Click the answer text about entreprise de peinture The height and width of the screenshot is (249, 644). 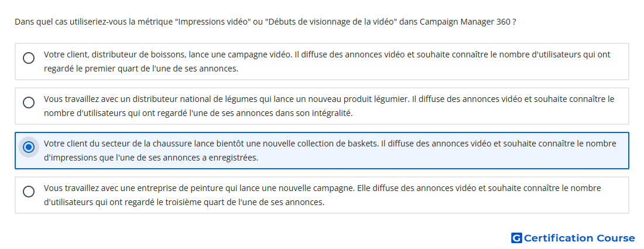[x=323, y=195]
